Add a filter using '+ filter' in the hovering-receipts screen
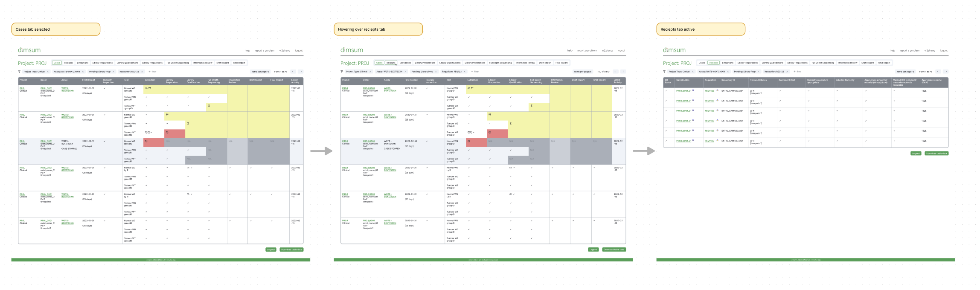Image resolution: width=980 pixels, height=290 pixels. coord(475,72)
